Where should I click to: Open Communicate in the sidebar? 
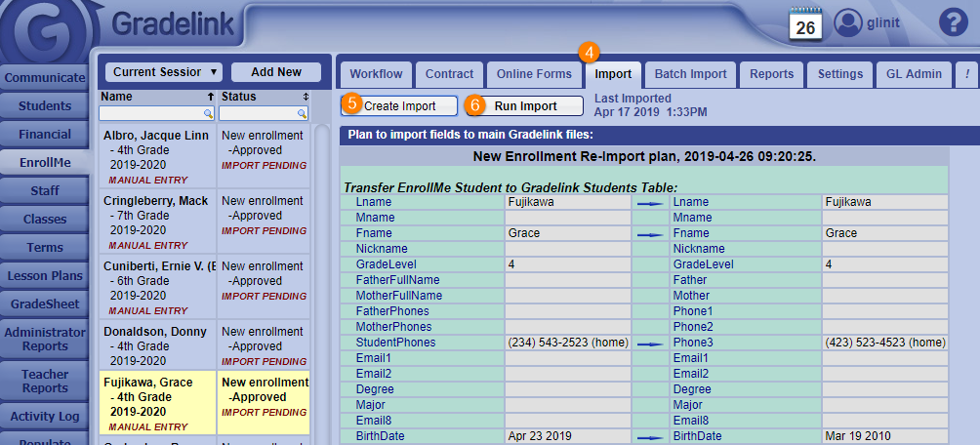(45, 78)
